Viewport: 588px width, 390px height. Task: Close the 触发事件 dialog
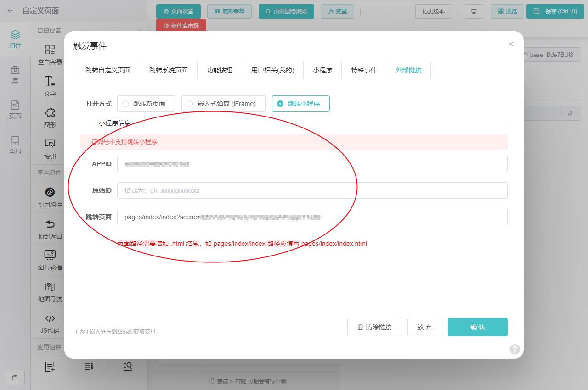[x=510, y=44]
